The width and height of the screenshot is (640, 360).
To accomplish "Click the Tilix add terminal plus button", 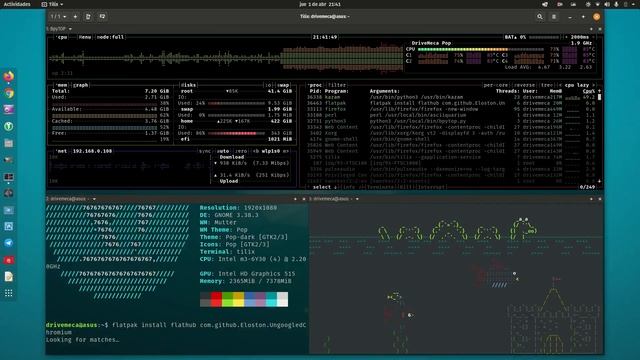I will coord(75,17).
